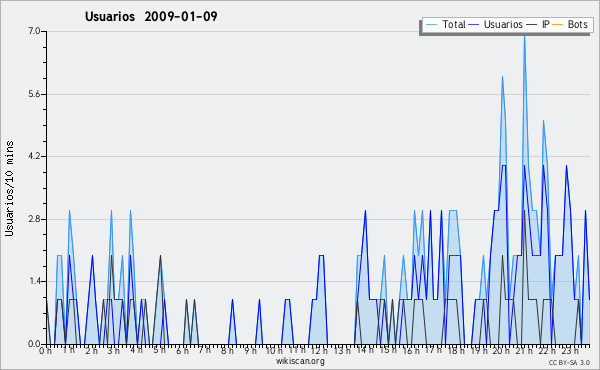Click the 19 h x-axis label
The width and height of the screenshot is (600, 370).
point(478,350)
